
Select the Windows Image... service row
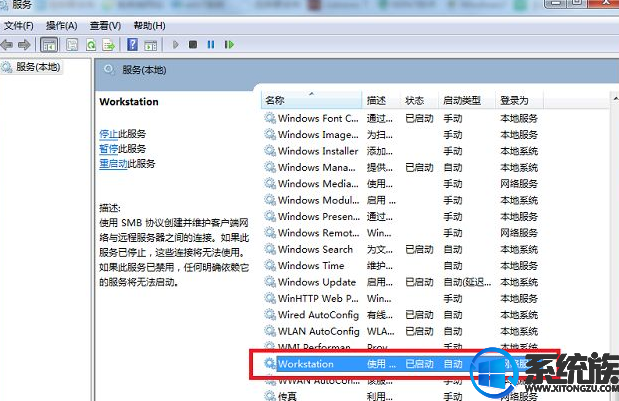click(401, 135)
